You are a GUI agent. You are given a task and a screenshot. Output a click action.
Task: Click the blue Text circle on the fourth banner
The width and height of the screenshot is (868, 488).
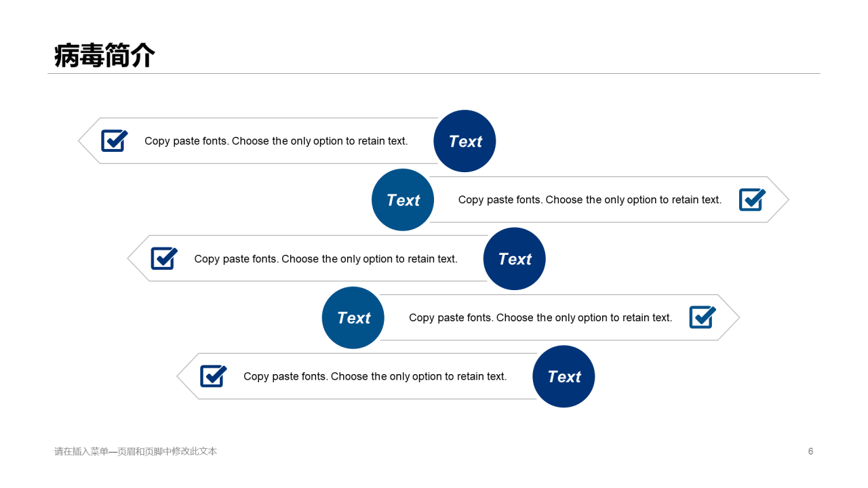353,318
